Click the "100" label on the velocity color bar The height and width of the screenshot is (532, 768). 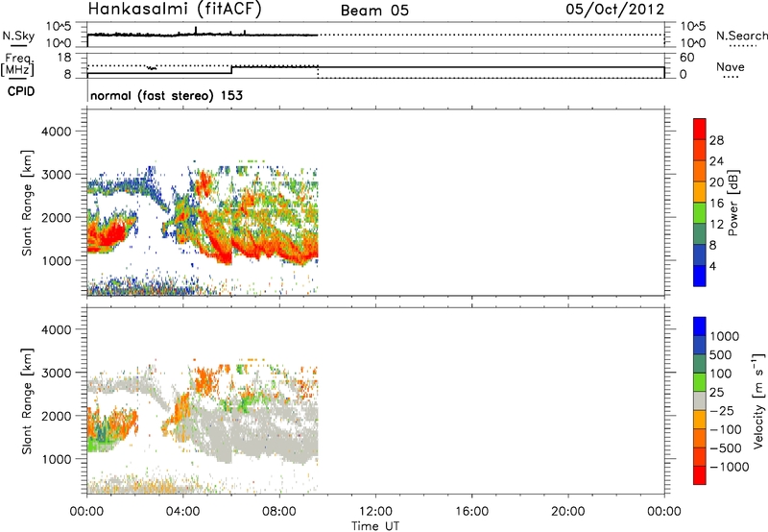tap(721, 374)
